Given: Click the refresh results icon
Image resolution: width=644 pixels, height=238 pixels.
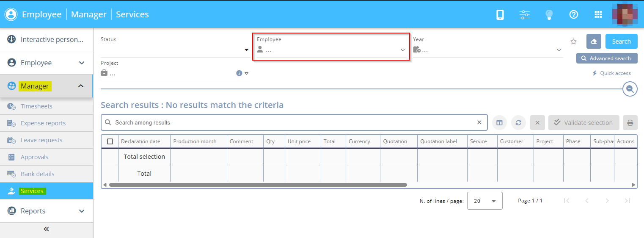Looking at the screenshot, I should coord(518,123).
